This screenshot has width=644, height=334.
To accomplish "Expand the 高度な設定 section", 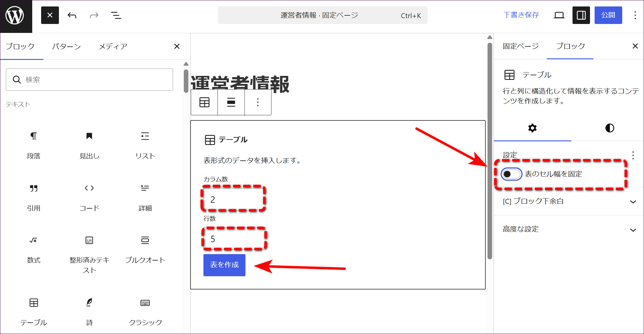I will [x=569, y=230].
